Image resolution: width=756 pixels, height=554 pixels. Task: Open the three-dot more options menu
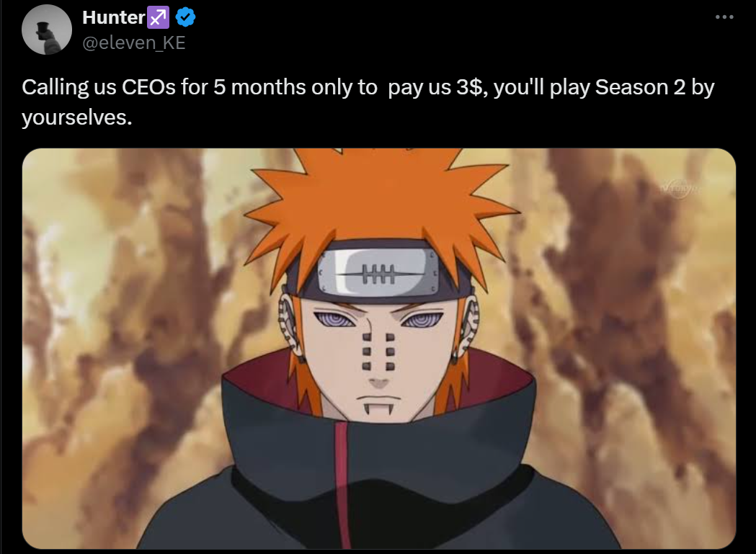point(724,17)
